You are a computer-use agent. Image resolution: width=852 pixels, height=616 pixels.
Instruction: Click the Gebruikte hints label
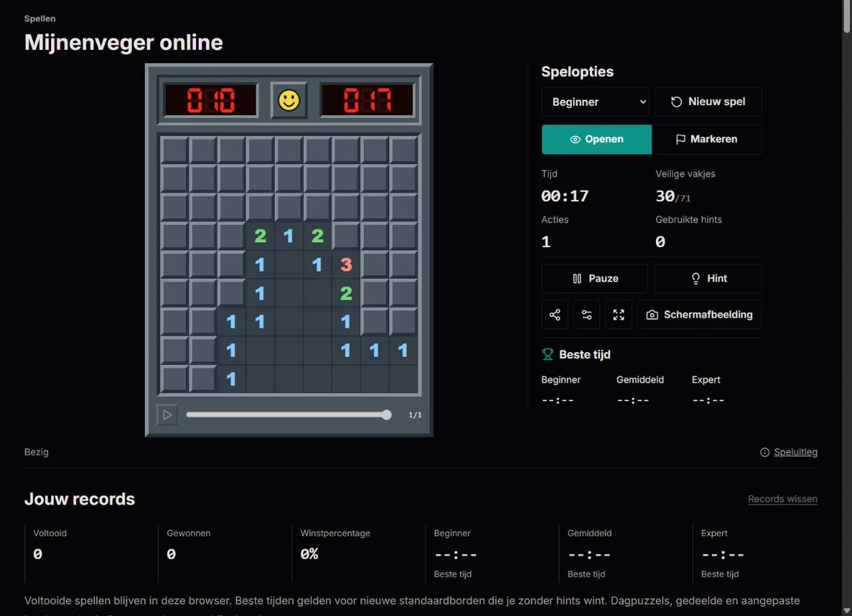pyautogui.click(x=689, y=220)
